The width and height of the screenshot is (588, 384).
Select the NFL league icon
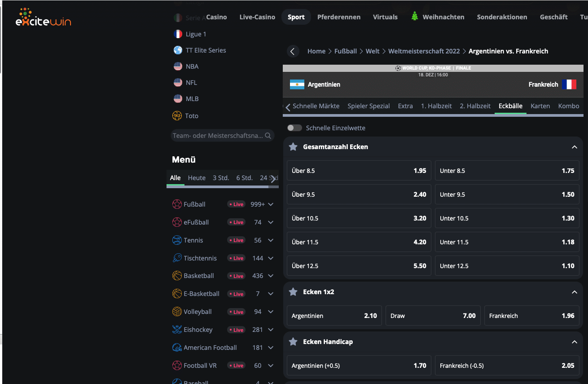[x=178, y=83]
